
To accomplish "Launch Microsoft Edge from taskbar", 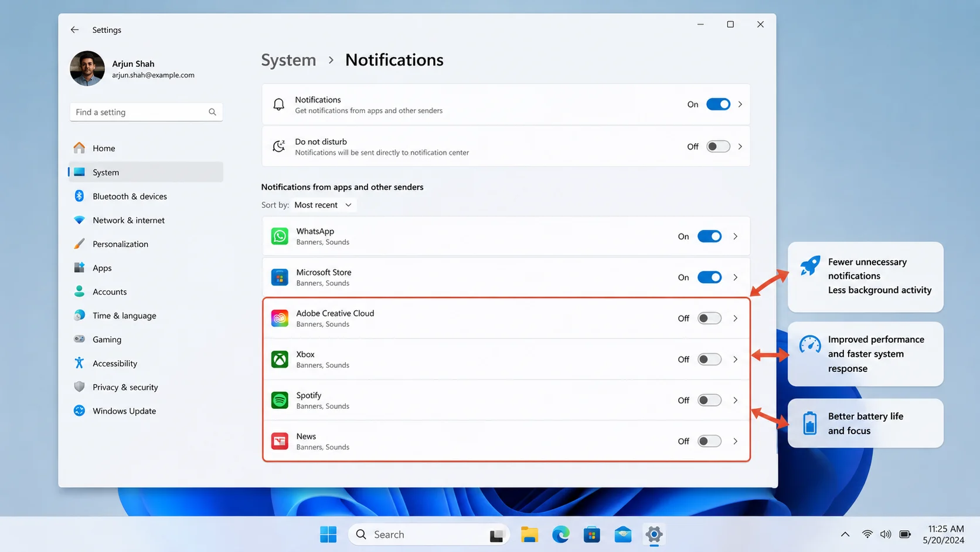I will point(560,534).
